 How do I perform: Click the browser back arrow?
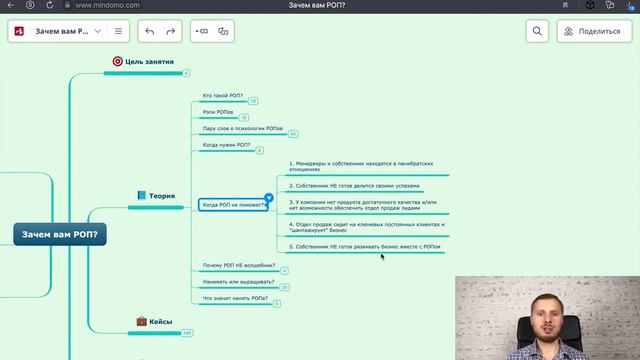pos(11,5)
